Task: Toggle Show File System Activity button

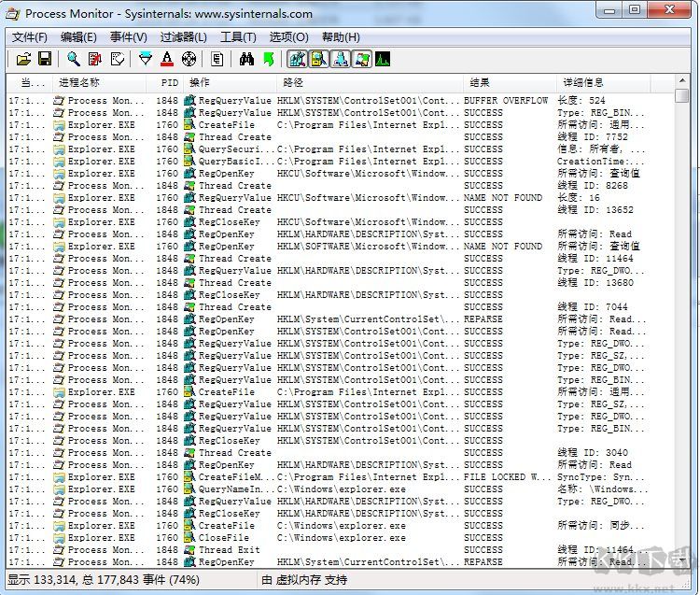Action: [x=318, y=59]
